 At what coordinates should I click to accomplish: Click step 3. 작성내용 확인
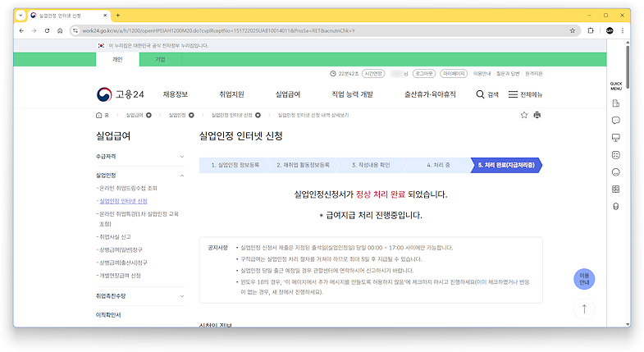point(371,165)
